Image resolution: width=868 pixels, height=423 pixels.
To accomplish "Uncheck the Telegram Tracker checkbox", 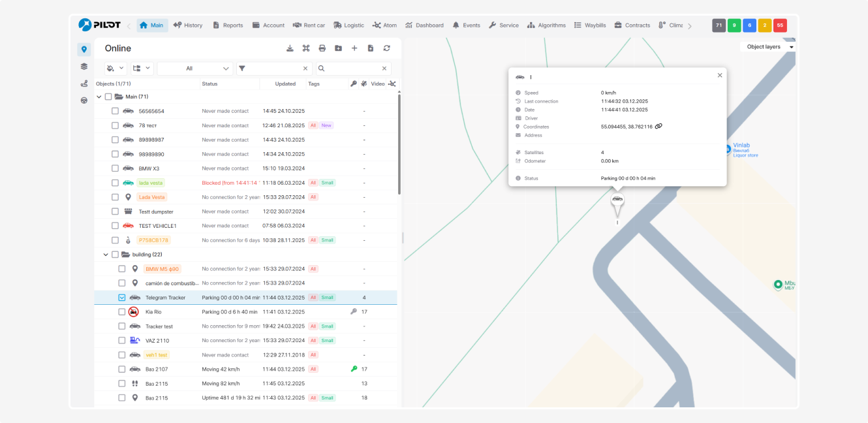I will [122, 298].
